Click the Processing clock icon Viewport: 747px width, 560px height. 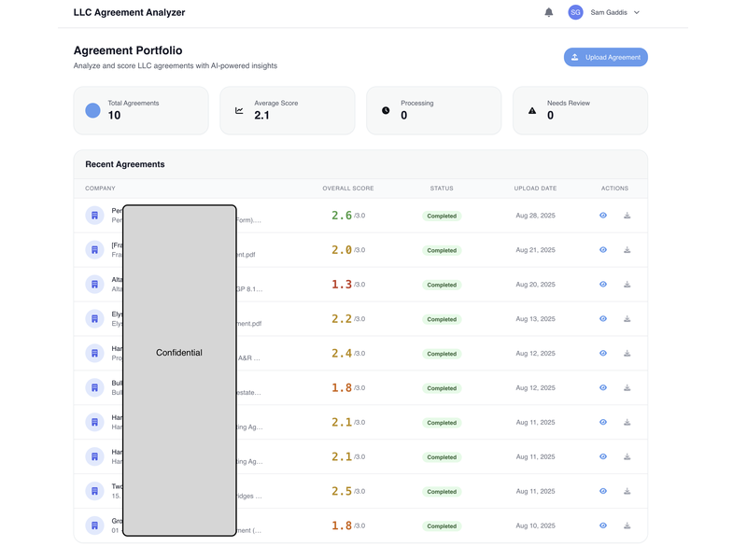386,109
